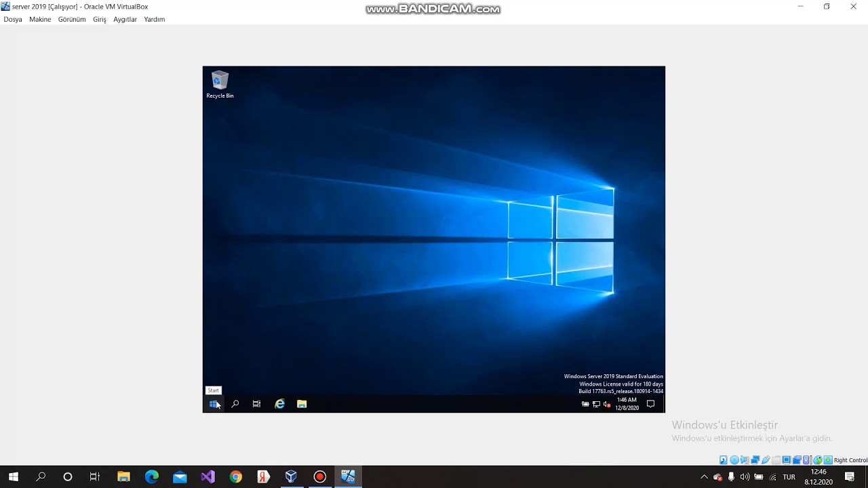The width and height of the screenshot is (868, 488).
Task: Click the network tray icon in guest VM
Action: (596, 405)
